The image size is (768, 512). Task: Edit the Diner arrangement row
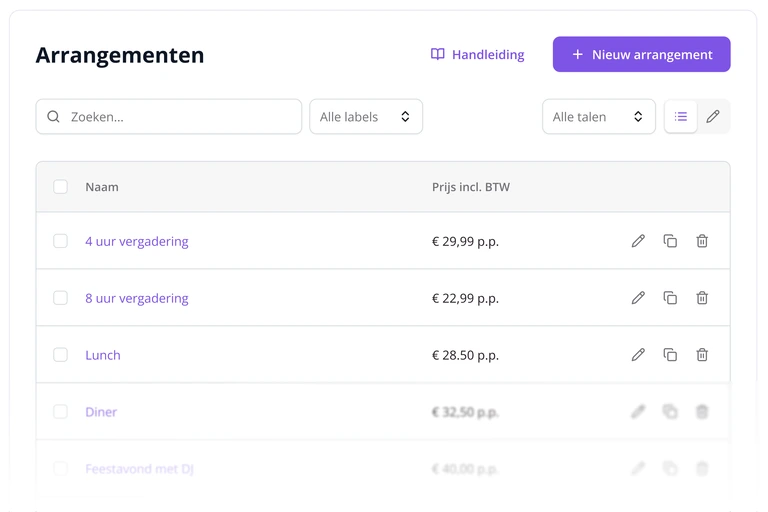tap(638, 412)
